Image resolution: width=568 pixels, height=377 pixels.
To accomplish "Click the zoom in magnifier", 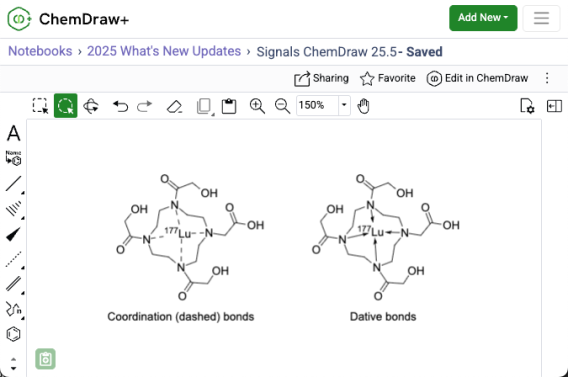I will pyautogui.click(x=257, y=106).
